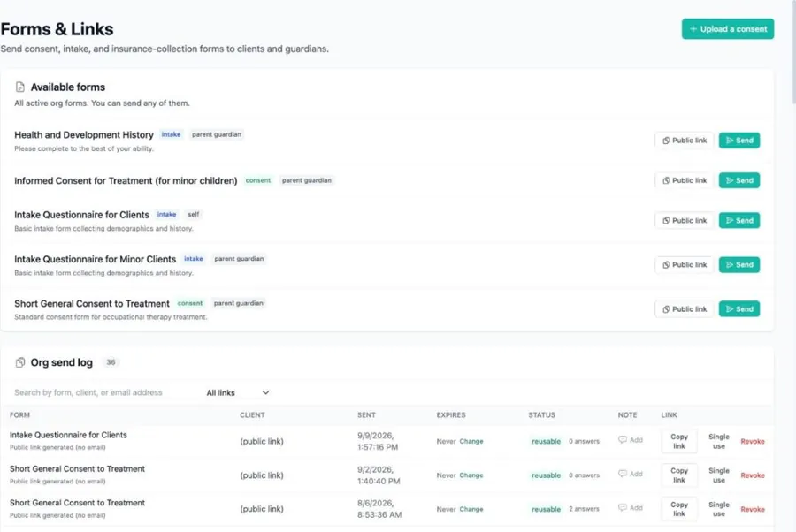Send Short General Consent to Treatment form
The image size is (796, 532).
[x=739, y=308]
